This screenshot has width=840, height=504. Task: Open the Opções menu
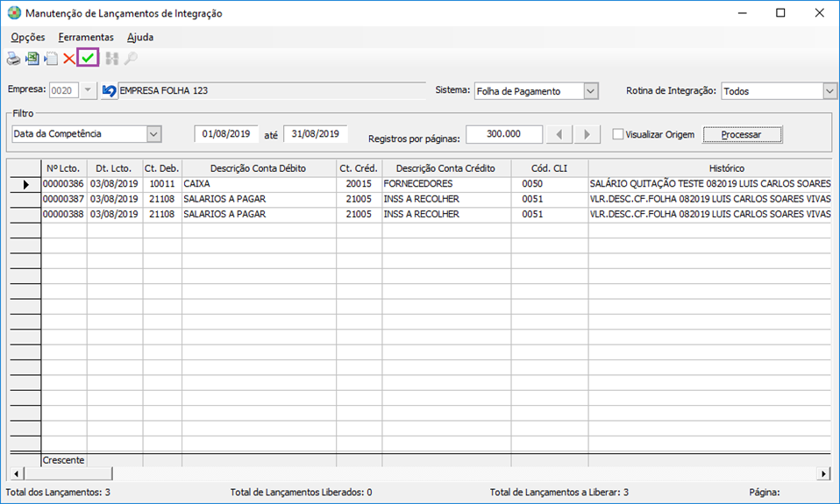28,37
